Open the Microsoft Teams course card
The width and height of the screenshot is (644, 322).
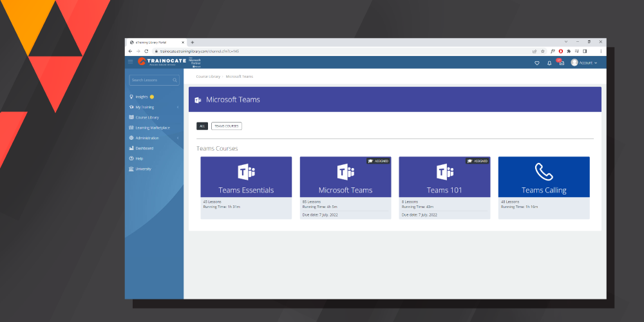click(345, 187)
